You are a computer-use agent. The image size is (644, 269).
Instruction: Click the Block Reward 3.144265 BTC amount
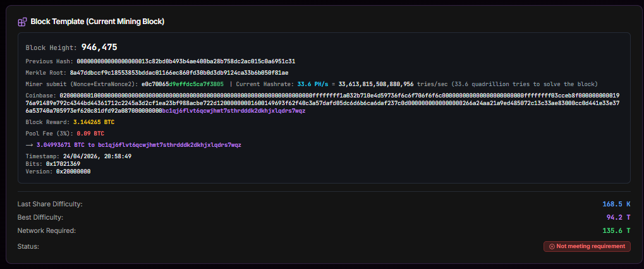94,122
